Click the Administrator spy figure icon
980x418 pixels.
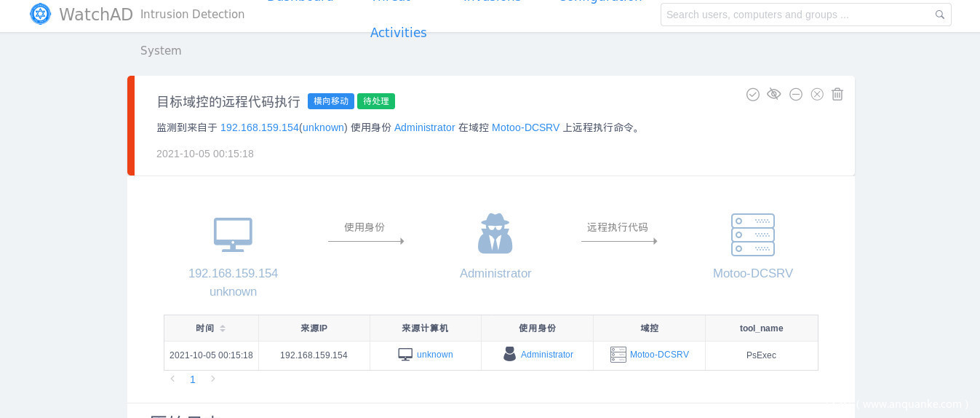495,234
